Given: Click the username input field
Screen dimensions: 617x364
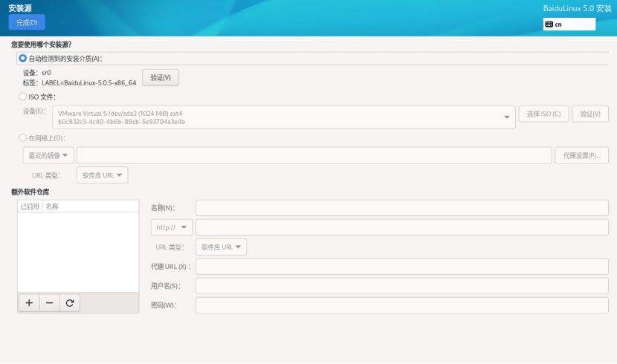Looking at the screenshot, I should (x=402, y=286).
